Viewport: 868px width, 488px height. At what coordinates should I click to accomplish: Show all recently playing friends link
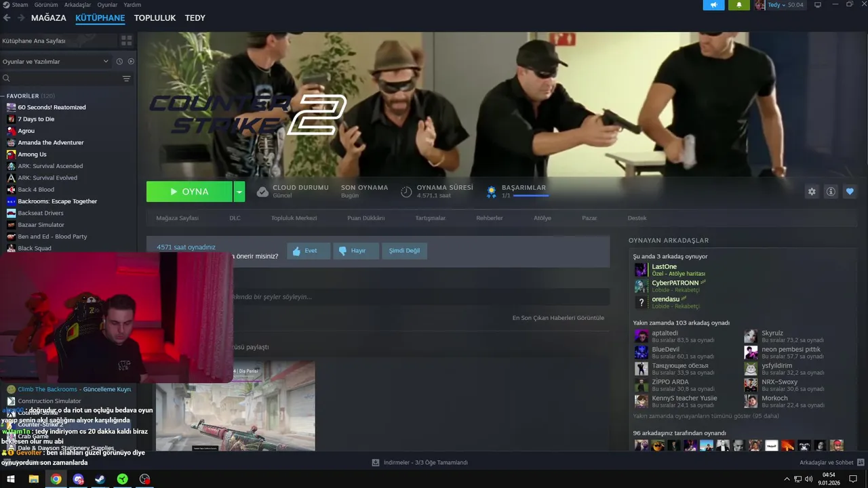pyautogui.click(x=706, y=416)
